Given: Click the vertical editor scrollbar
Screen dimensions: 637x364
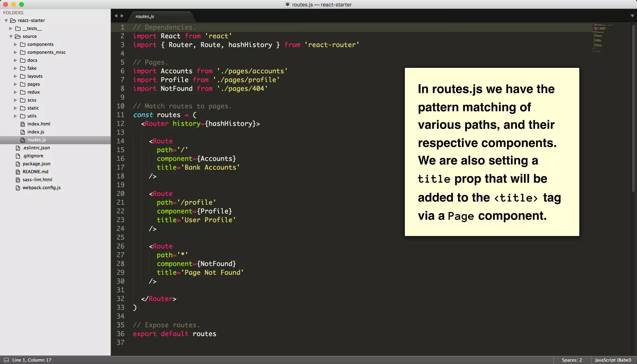Looking at the screenshot, I should pos(634,109).
